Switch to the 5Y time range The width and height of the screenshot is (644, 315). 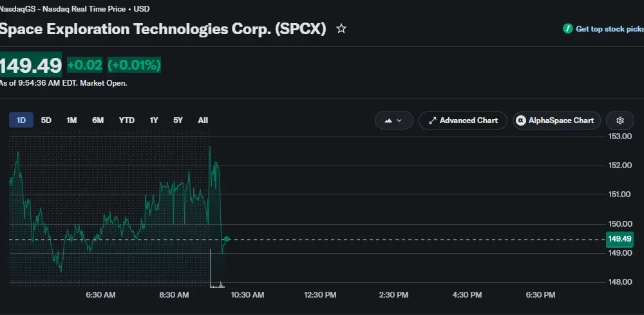pyautogui.click(x=178, y=120)
